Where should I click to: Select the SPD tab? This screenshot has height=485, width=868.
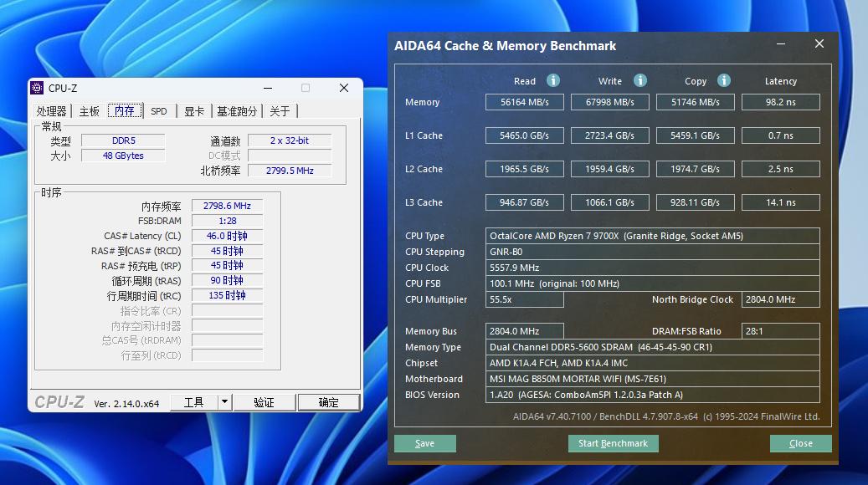[x=158, y=111]
